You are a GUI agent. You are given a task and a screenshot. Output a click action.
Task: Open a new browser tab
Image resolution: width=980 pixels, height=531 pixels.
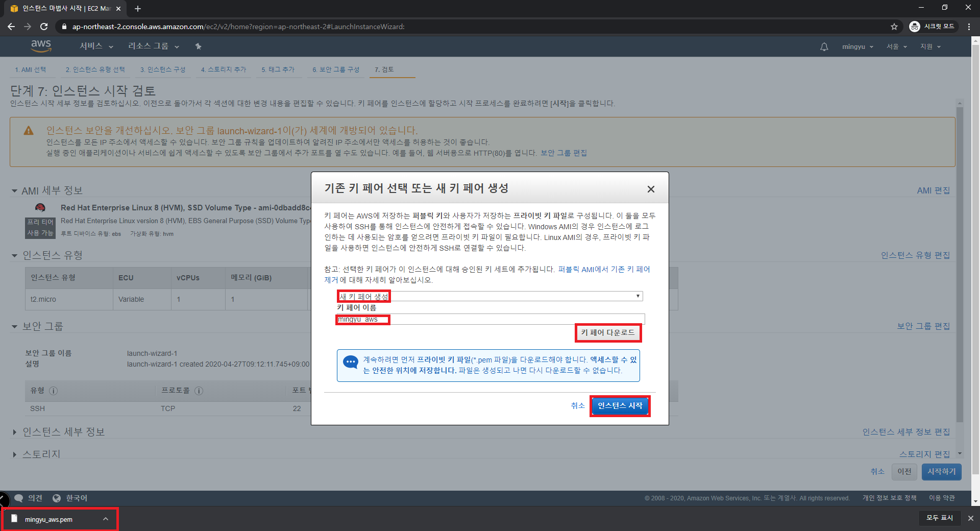138,9
